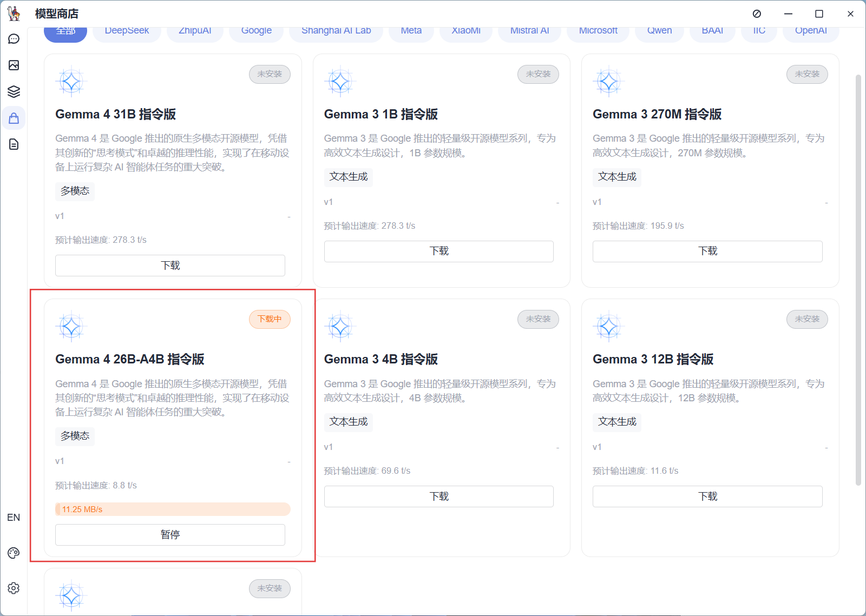Click 文本生成 tag on Gemma 3 12B
This screenshot has height=616, width=866.
tap(617, 422)
